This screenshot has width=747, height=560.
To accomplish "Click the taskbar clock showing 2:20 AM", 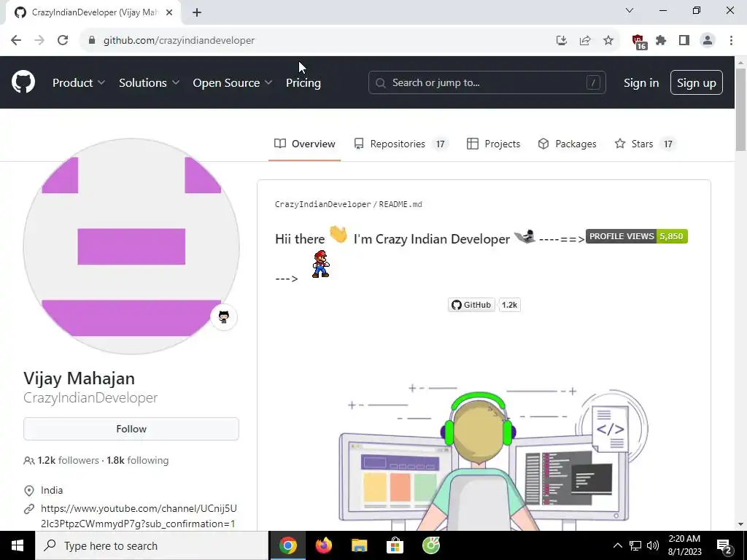I will 684,545.
